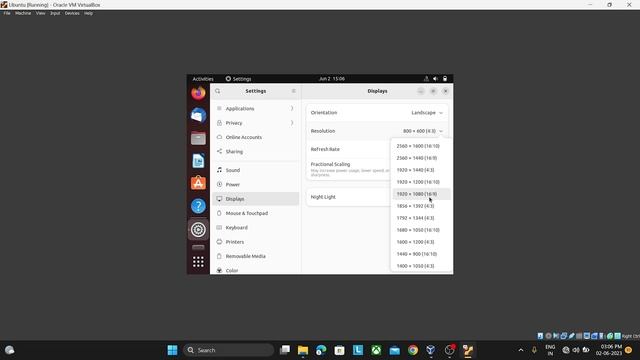The image size is (640, 360).
Task: Show Applications grid in the dock
Action: tap(198, 262)
